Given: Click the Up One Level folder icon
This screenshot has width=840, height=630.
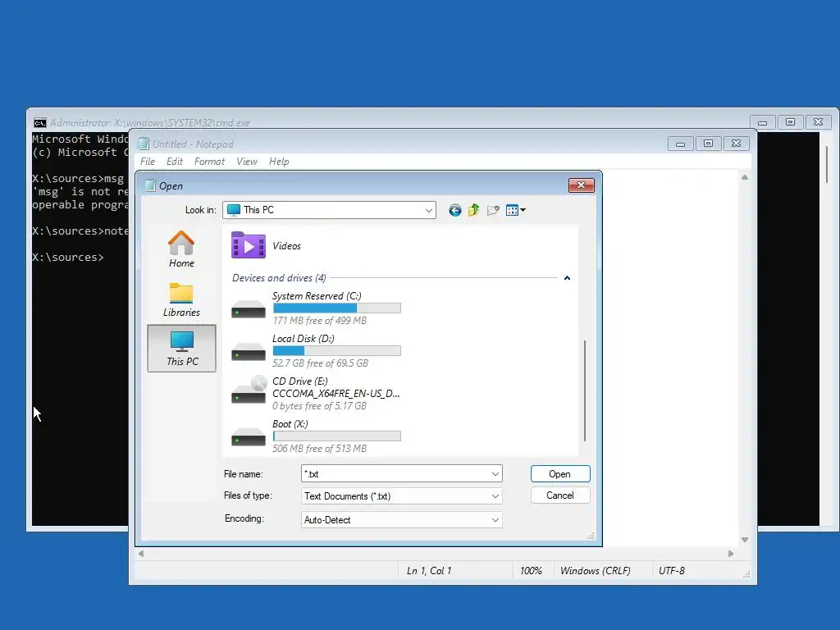Looking at the screenshot, I should point(473,211).
